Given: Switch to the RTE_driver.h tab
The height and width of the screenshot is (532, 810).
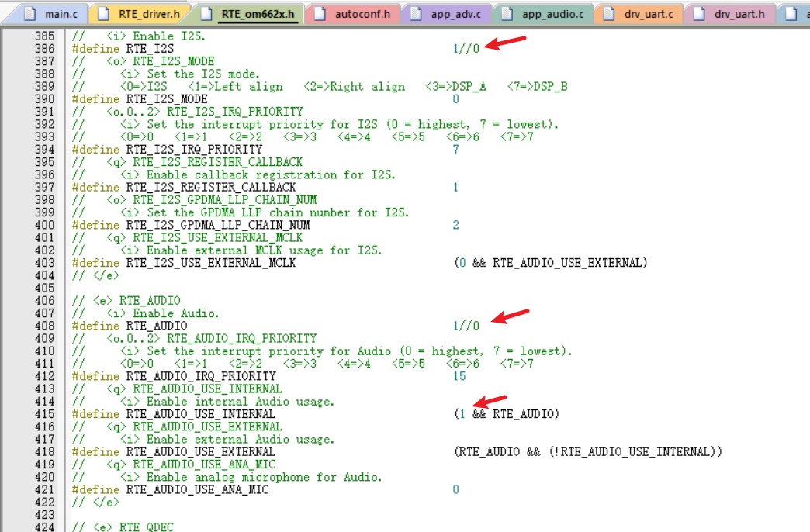Looking at the screenshot, I should point(146,13).
